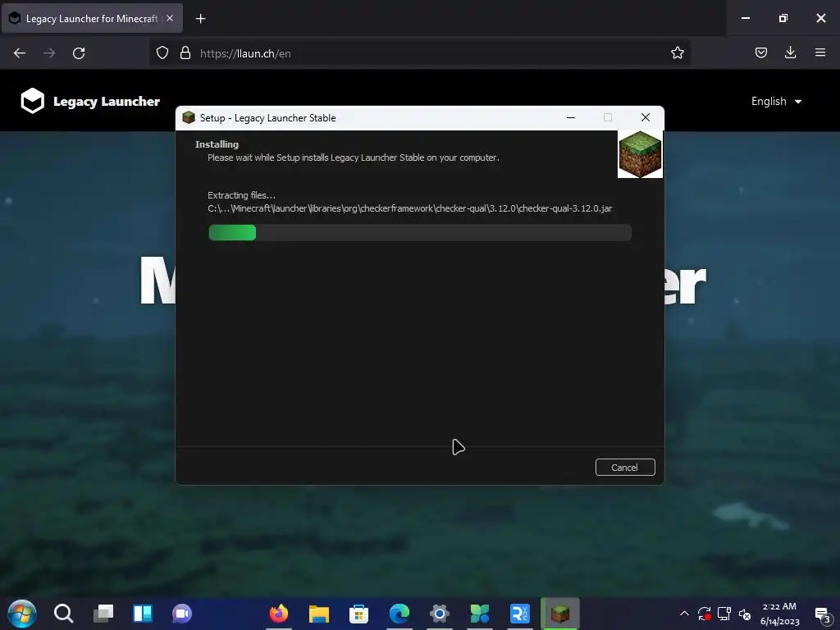Click Cancel in the Legacy Launcher setup
Viewport: 840px width, 630px height.
coord(624,467)
